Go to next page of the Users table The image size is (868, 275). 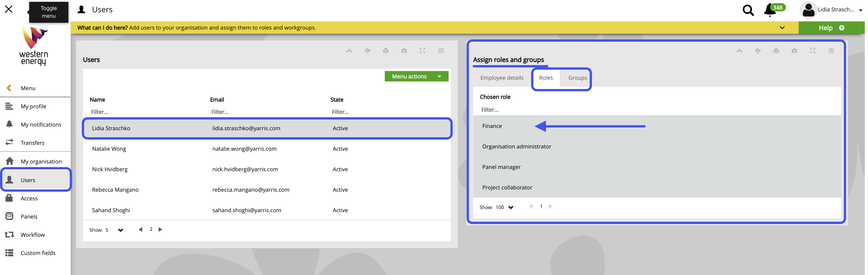pos(160,229)
